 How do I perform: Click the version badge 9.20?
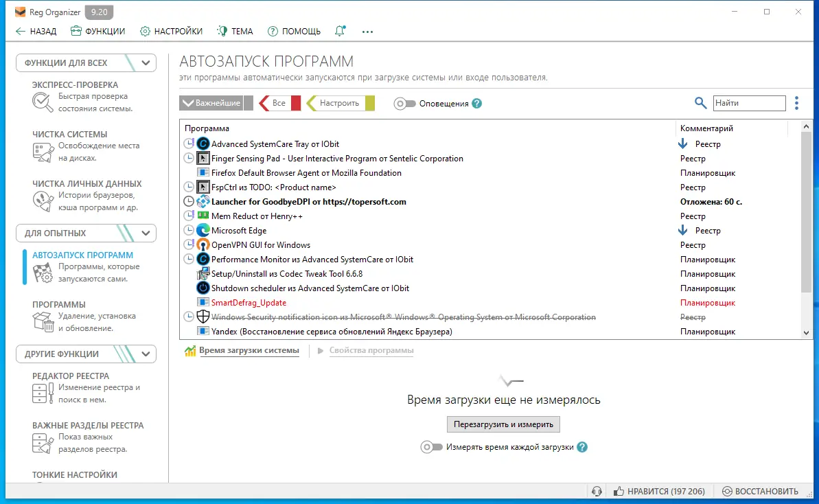tap(99, 12)
